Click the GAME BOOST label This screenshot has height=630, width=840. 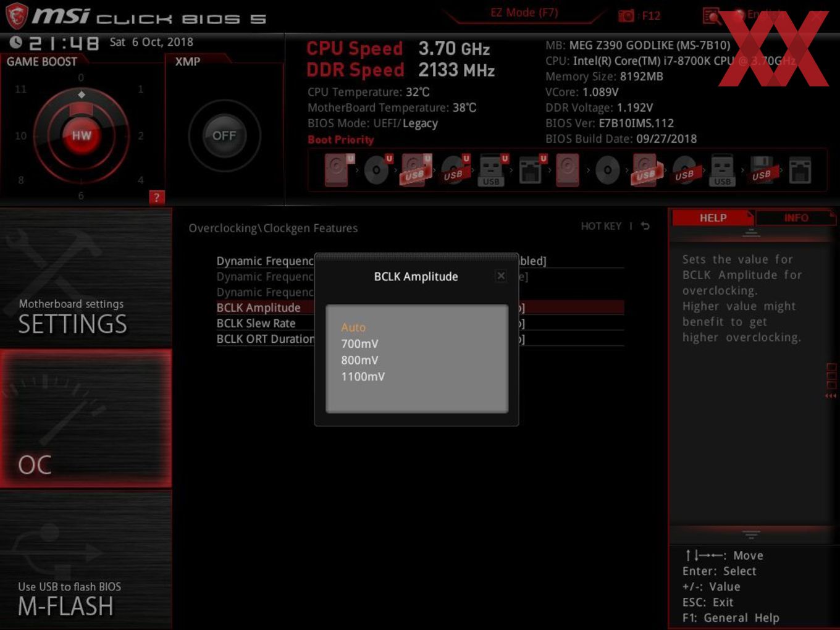click(x=42, y=62)
